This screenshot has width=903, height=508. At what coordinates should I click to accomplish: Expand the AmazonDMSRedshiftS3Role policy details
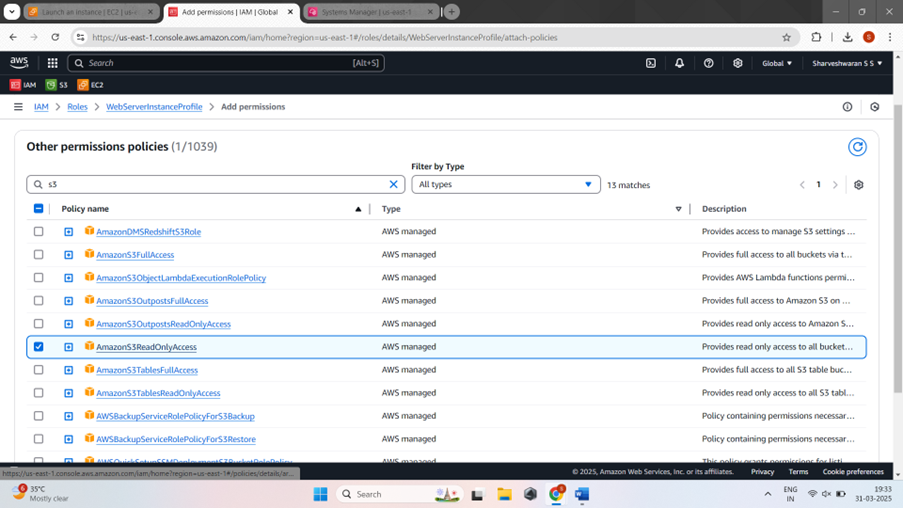point(69,232)
